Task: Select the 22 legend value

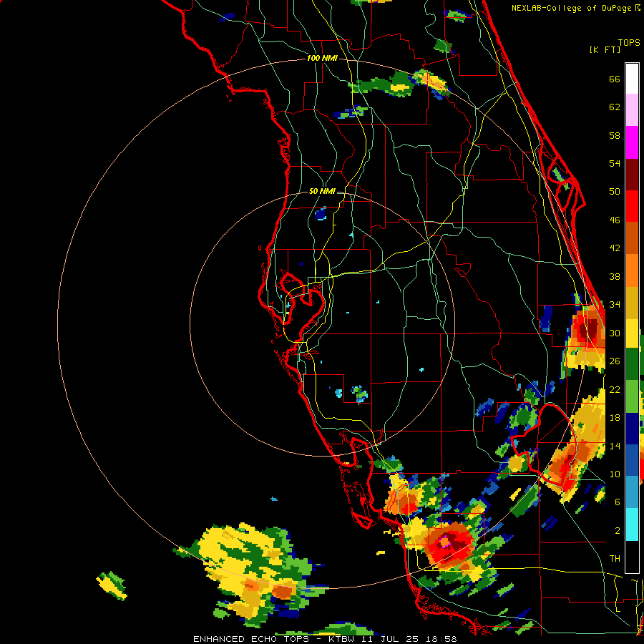Action: pyautogui.click(x=615, y=389)
